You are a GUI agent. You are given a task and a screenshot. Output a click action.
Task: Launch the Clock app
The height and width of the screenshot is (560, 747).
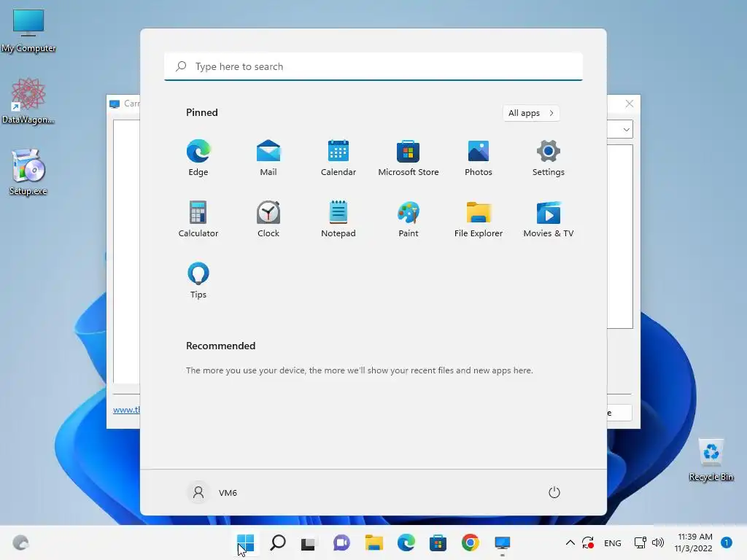(268, 219)
